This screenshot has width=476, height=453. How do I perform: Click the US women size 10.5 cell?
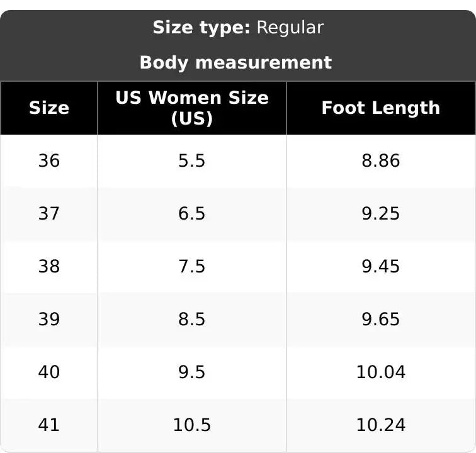191,425
